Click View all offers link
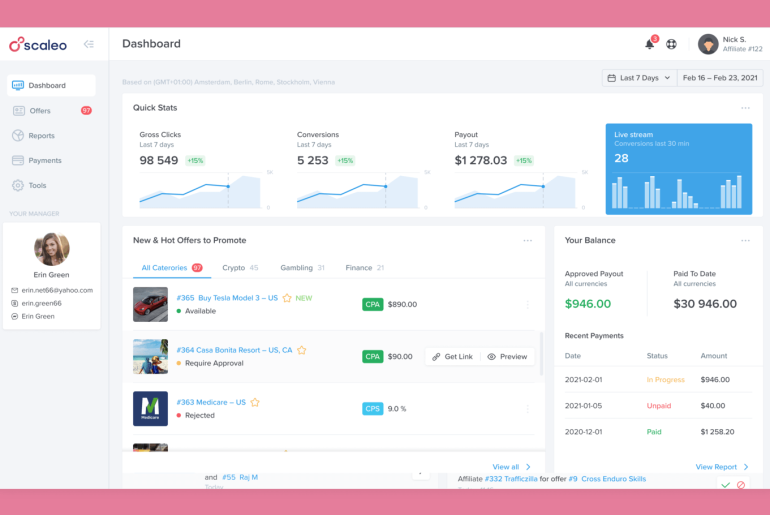 pos(511,467)
